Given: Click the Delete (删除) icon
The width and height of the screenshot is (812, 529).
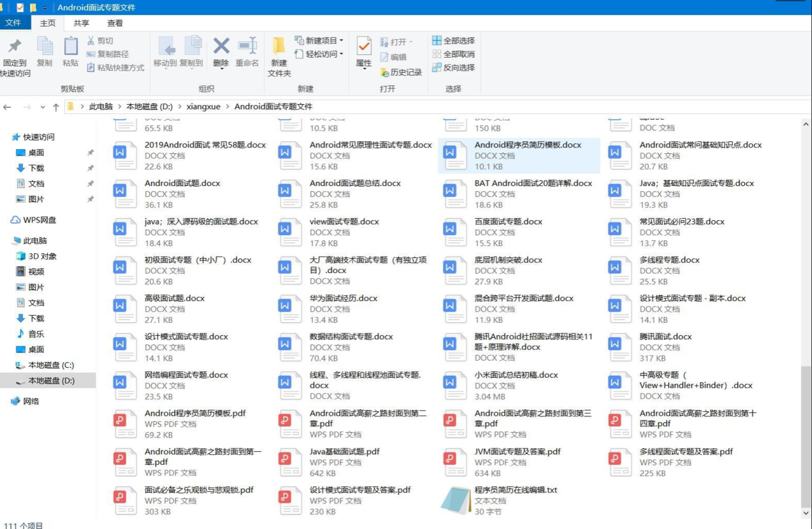Looking at the screenshot, I should click(221, 46).
